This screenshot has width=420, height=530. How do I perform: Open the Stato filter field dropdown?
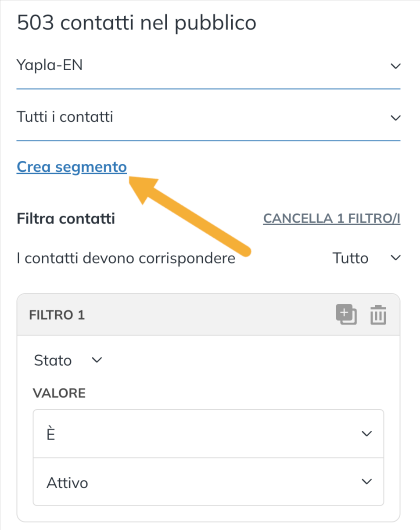tap(68, 361)
